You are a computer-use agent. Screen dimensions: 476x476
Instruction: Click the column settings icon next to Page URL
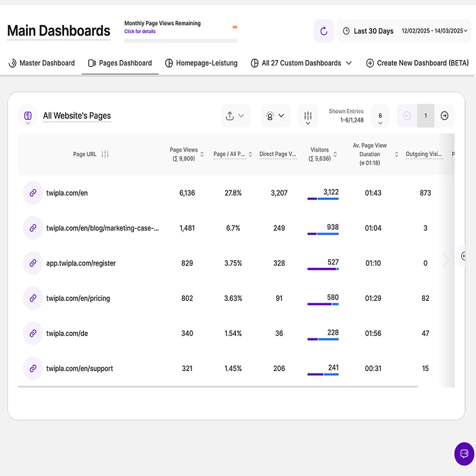(x=105, y=154)
